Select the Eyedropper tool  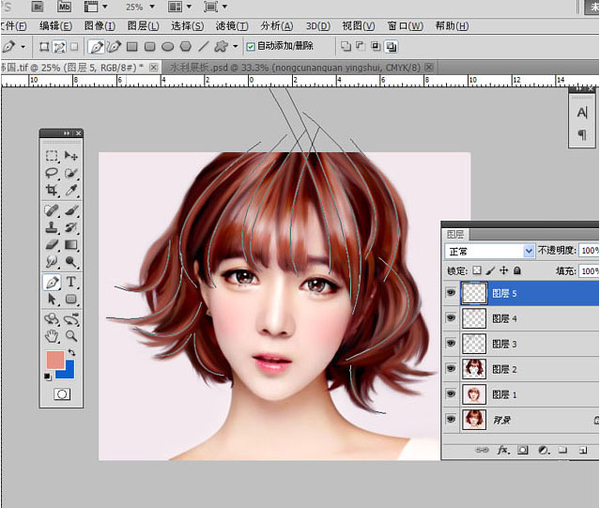[72, 190]
